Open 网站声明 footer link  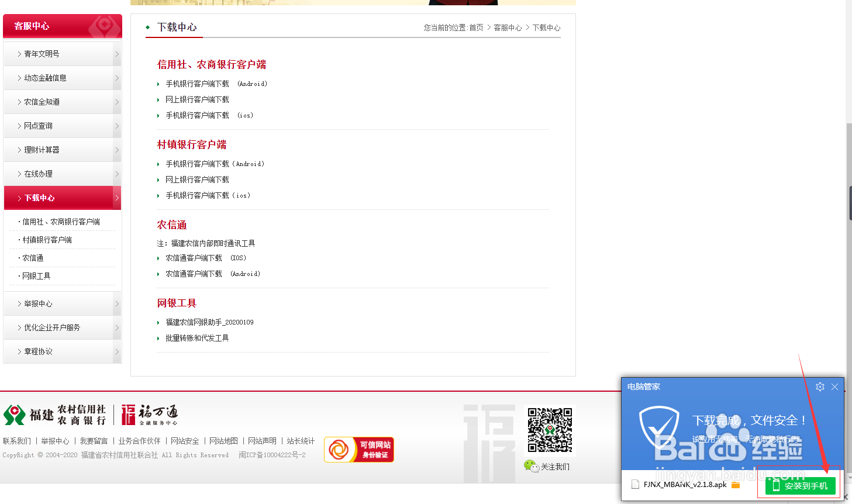[262, 441]
